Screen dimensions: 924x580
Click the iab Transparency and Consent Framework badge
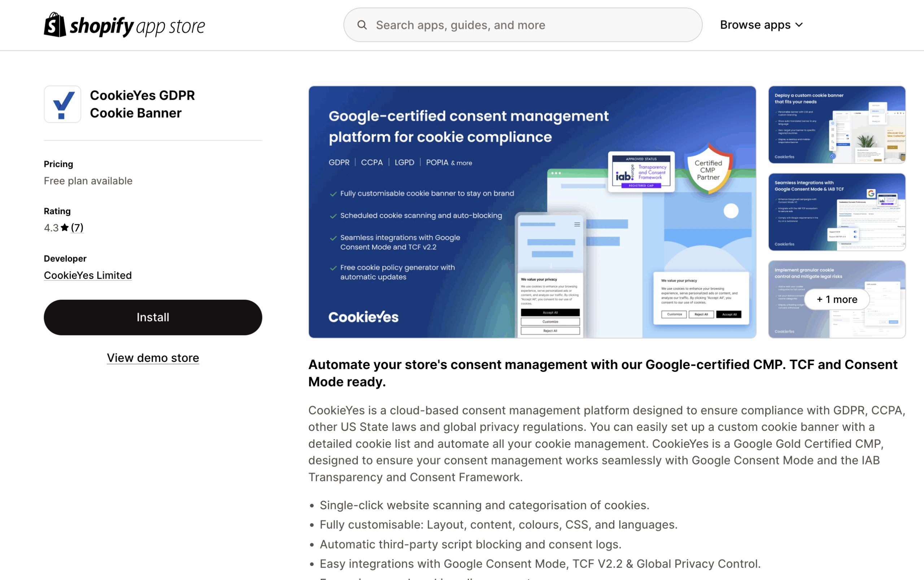641,172
